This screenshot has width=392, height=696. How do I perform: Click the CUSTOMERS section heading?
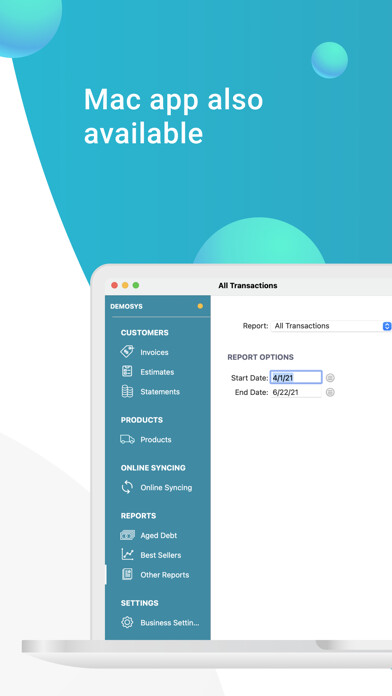pyautogui.click(x=145, y=332)
